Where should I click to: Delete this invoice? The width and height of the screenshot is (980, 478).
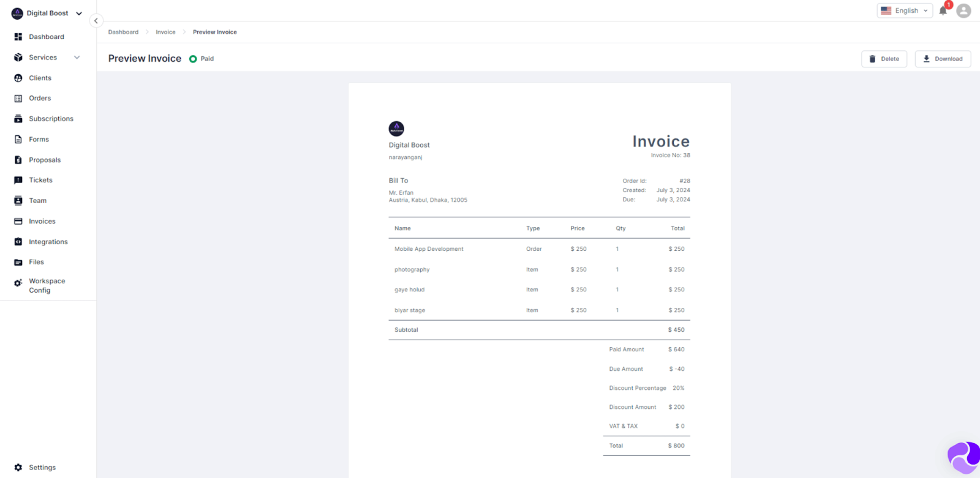[884, 59]
